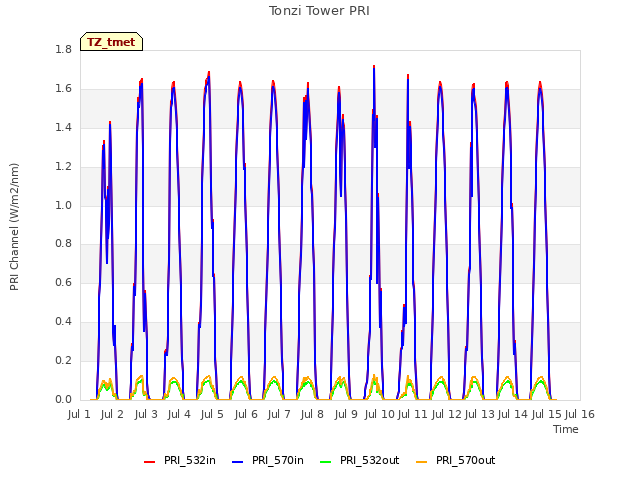Screen dimensions: 640x480
Task: Click the 1.8 y-axis tick label
Action: click(63, 49)
